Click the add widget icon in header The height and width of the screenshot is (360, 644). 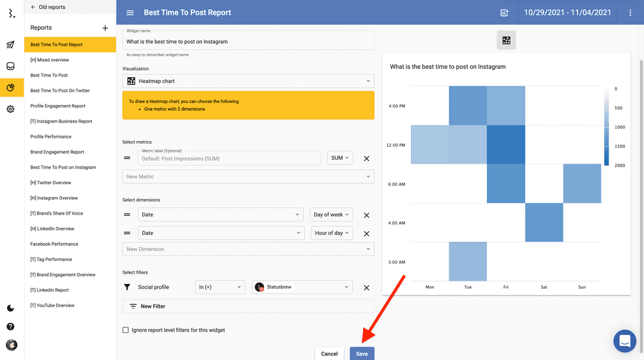505,13
